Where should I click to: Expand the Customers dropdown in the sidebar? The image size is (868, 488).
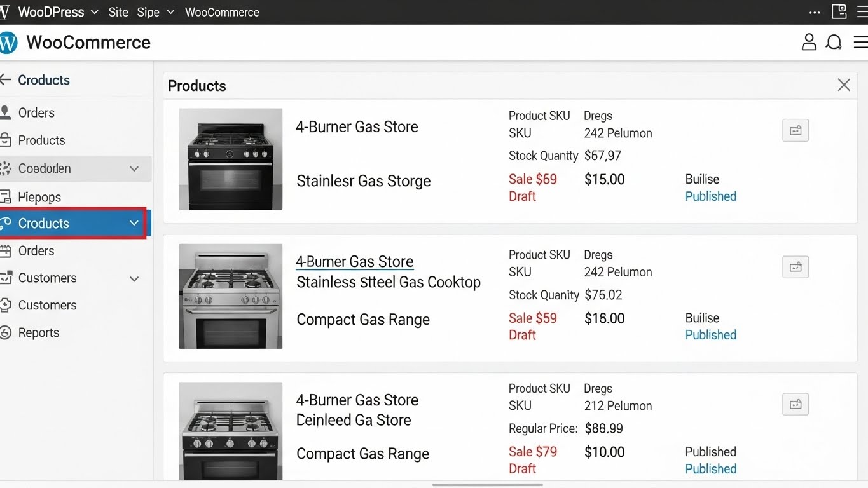(134, 278)
